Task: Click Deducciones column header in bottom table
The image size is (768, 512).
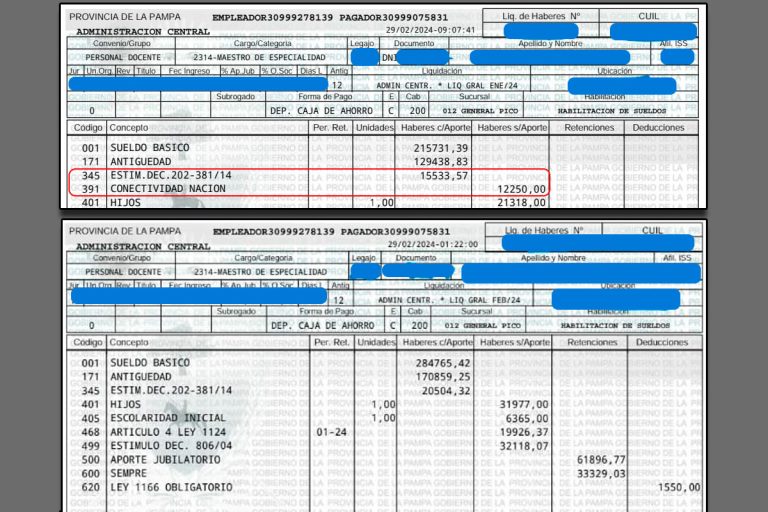Action: point(662,342)
